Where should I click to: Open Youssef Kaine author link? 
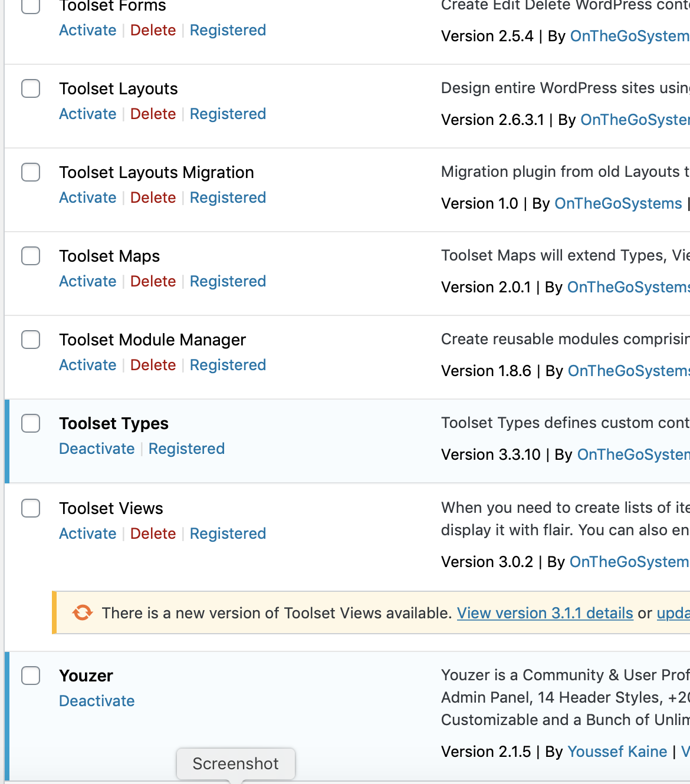point(617,752)
